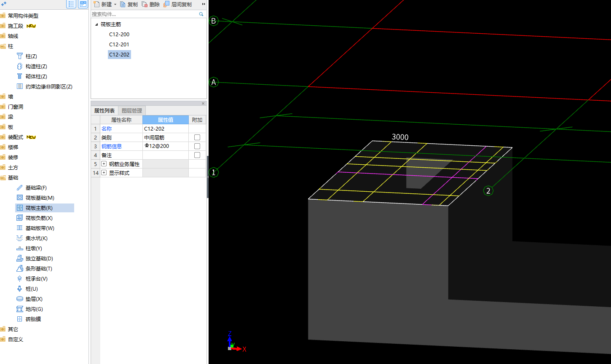Select component C12-200

pos(119,35)
